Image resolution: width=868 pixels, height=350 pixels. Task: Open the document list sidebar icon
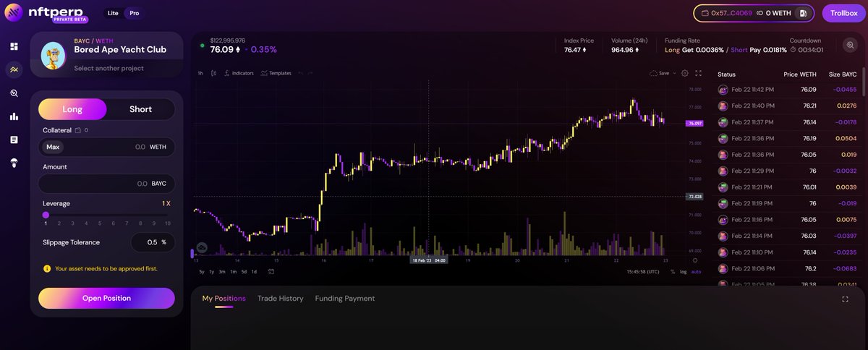14,140
